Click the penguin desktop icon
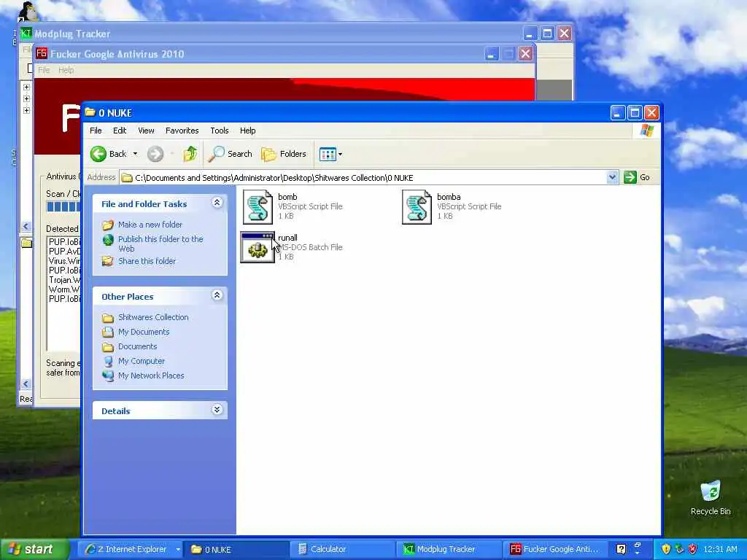This screenshot has width=747, height=560. point(28,12)
